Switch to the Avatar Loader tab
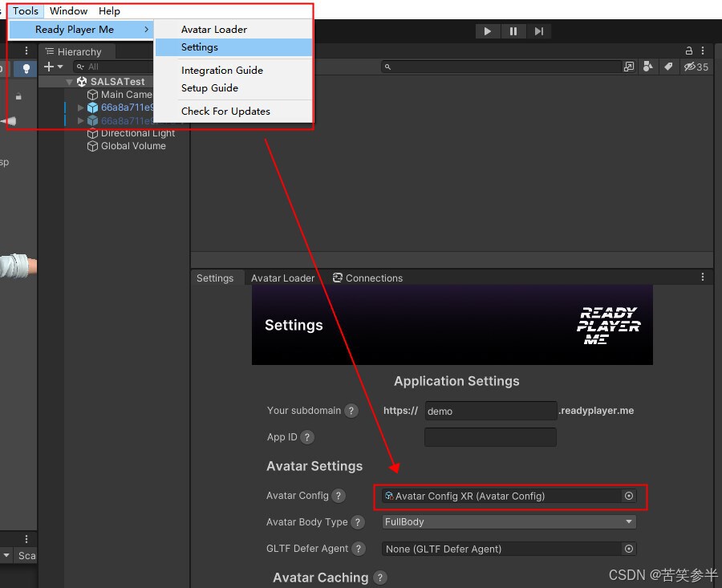The image size is (722, 588). coord(282,278)
